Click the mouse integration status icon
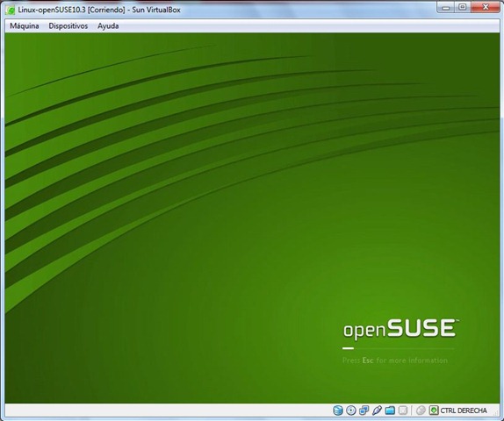This screenshot has height=421, width=504. point(421,410)
